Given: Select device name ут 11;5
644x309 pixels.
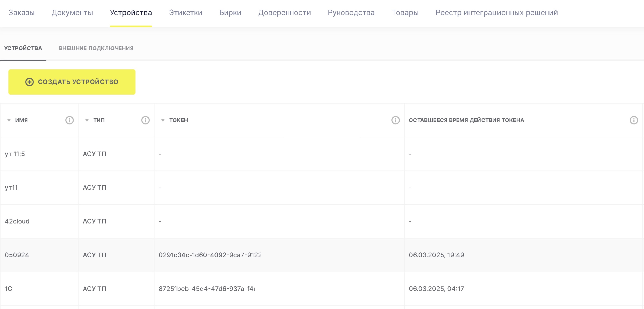Looking at the screenshot, I should point(15,154).
